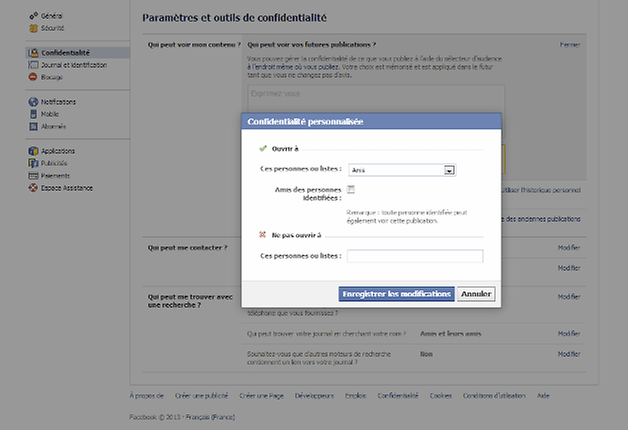Click Modifier for search engines Non row
The image size is (628, 430).
tap(569, 354)
